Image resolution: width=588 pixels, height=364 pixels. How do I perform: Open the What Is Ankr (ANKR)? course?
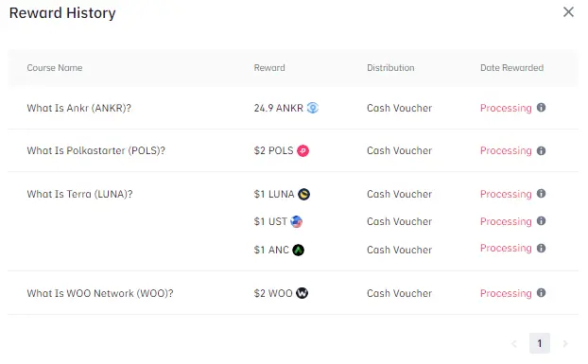[79, 108]
